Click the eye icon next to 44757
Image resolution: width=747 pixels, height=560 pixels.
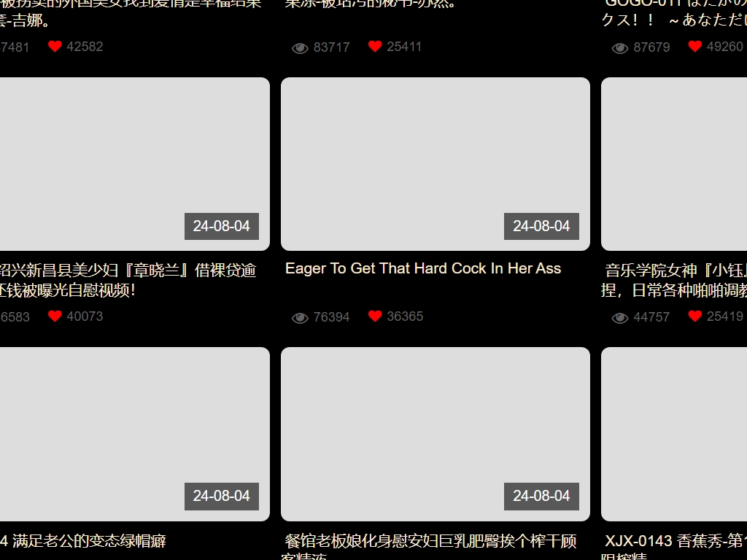[620, 318]
